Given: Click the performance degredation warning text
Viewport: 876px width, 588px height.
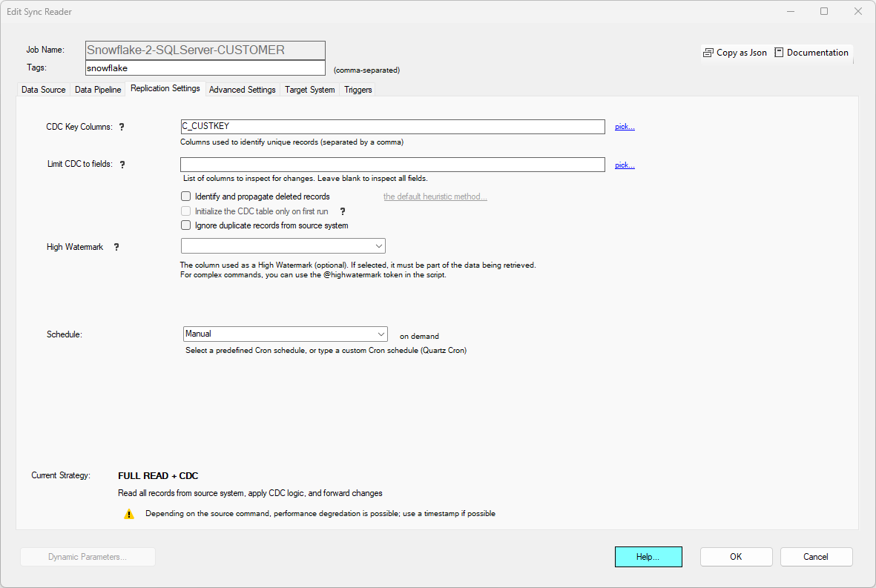Looking at the screenshot, I should (x=320, y=514).
